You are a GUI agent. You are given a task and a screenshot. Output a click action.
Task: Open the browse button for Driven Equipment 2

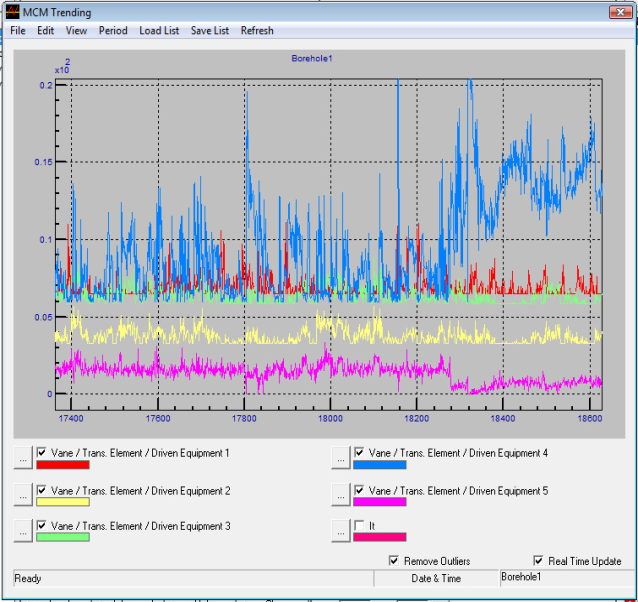[22, 495]
